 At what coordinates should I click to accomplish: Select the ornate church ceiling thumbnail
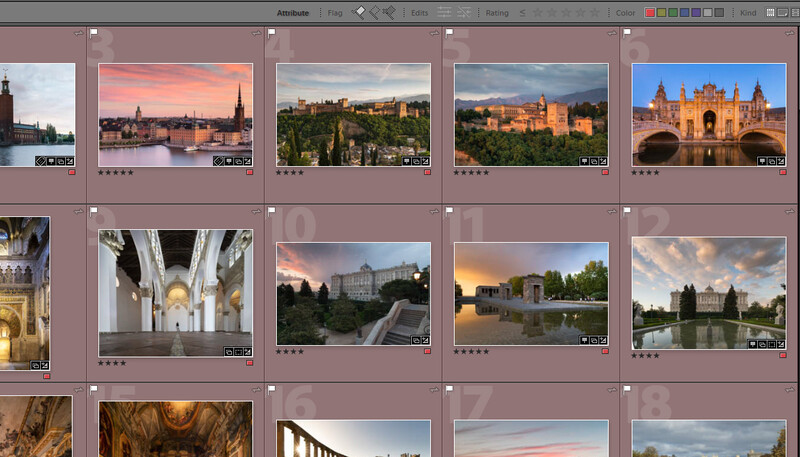175,429
